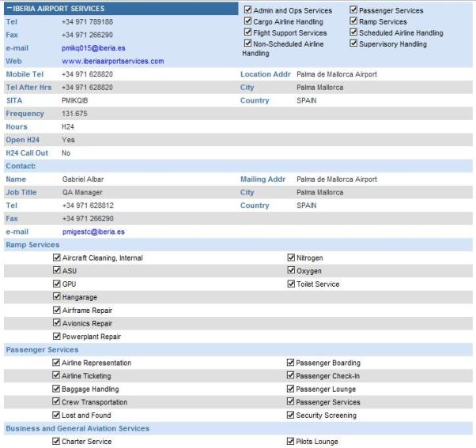The image size is (476, 448).
Task: Select main Tel number +34 971 789188
Action: [x=87, y=22]
